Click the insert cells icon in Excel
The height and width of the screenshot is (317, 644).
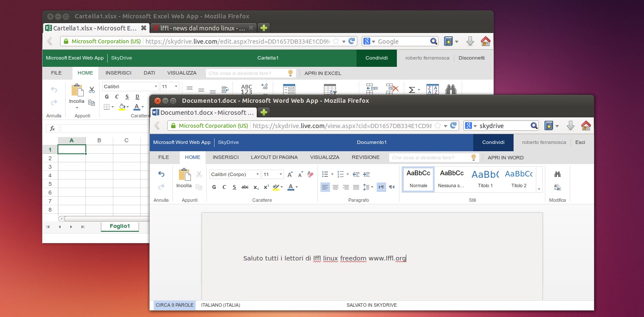tap(372, 89)
